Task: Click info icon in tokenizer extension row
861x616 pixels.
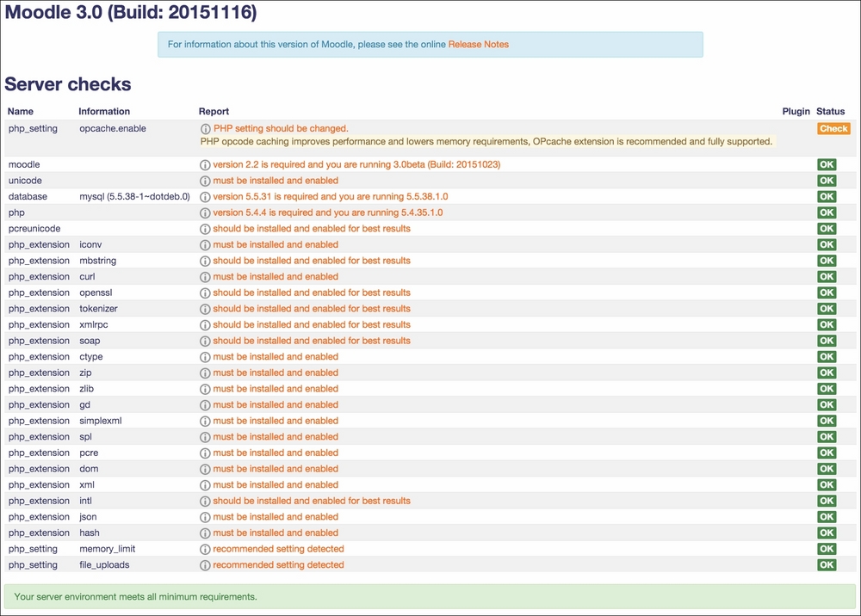Action: 205,309
